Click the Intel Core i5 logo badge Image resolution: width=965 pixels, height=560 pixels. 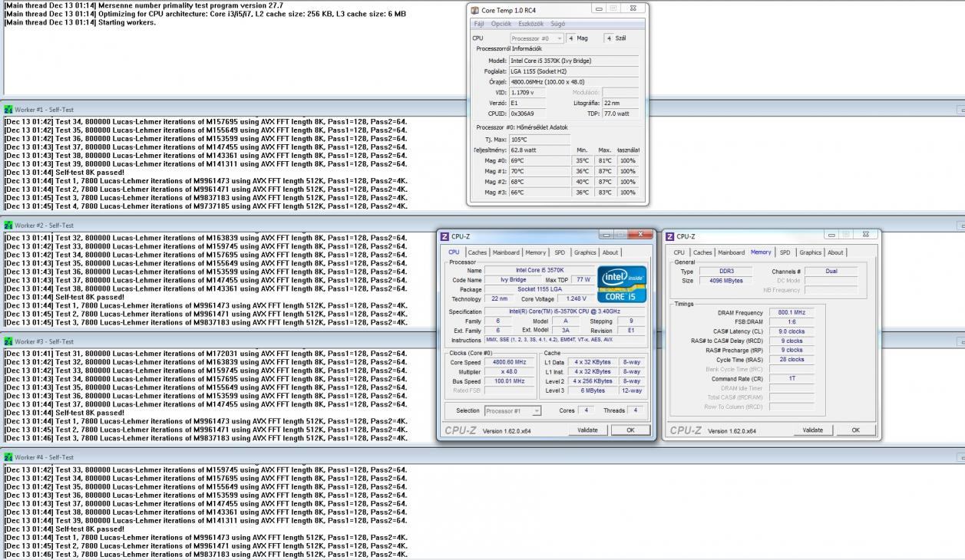[621, 284]
